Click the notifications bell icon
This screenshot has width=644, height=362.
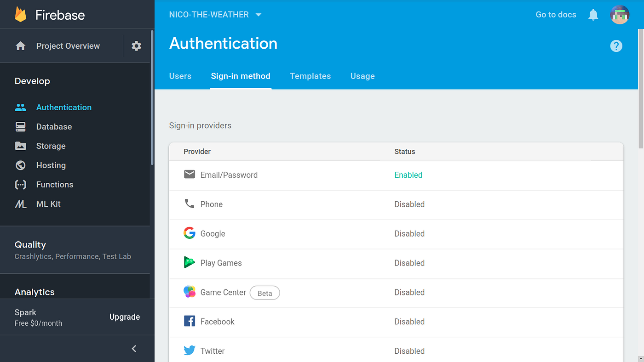coord(593,14)
